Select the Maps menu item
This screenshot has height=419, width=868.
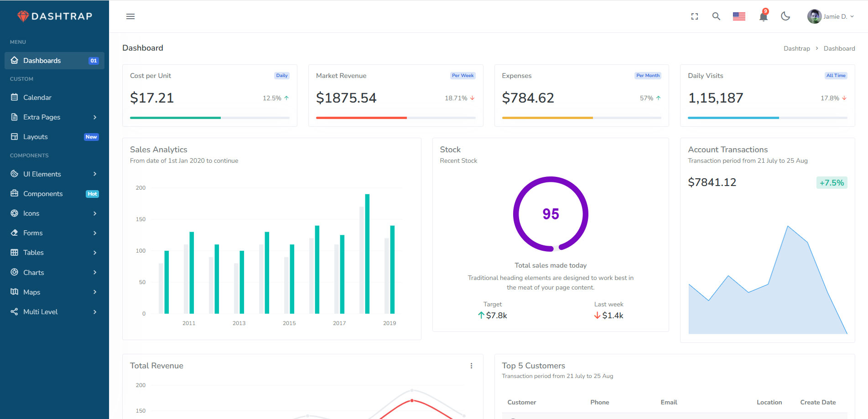(54, 292)
